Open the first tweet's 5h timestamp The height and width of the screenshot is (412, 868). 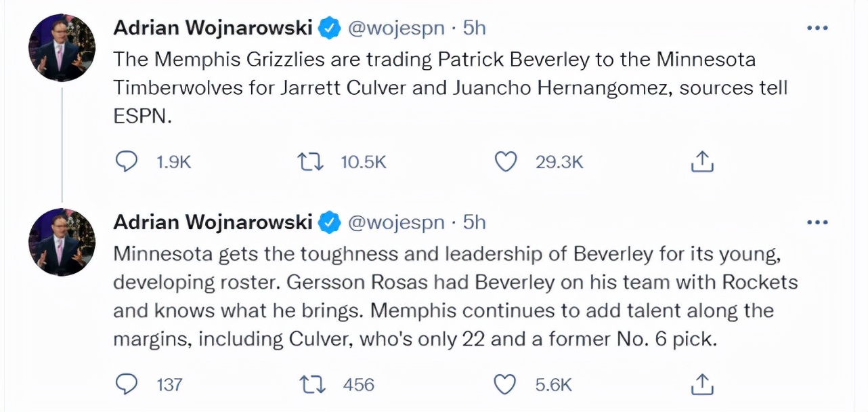[x=475, y=28]
